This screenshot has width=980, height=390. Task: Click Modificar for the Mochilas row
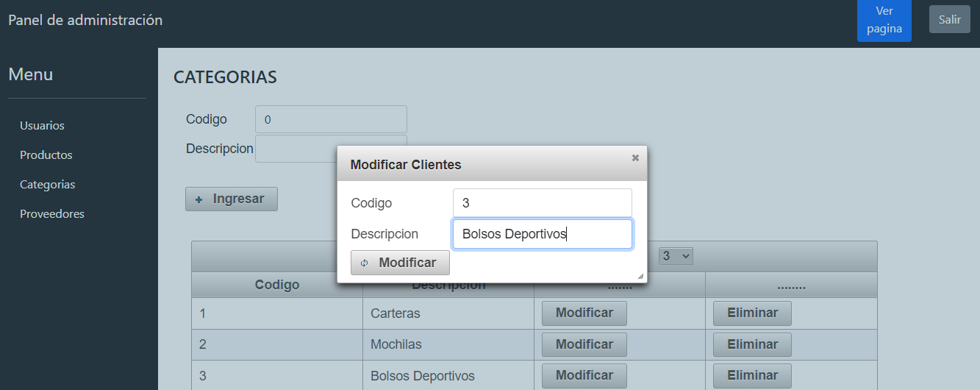(584, 344)
